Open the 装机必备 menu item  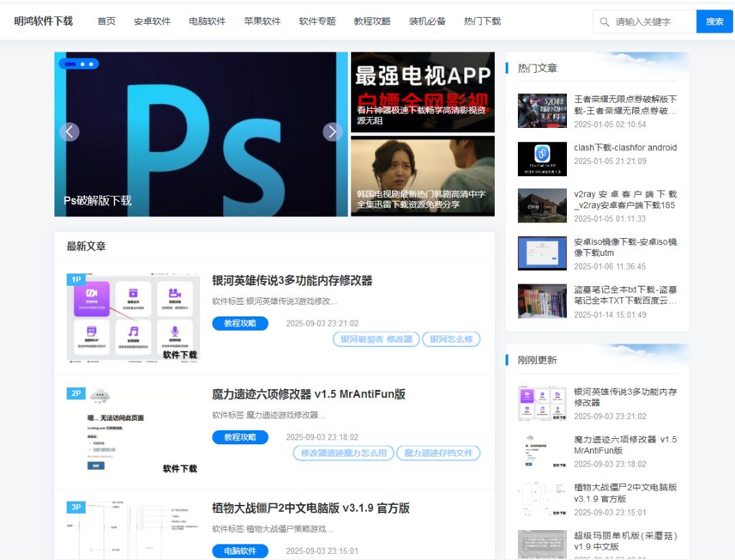[427, 22]
